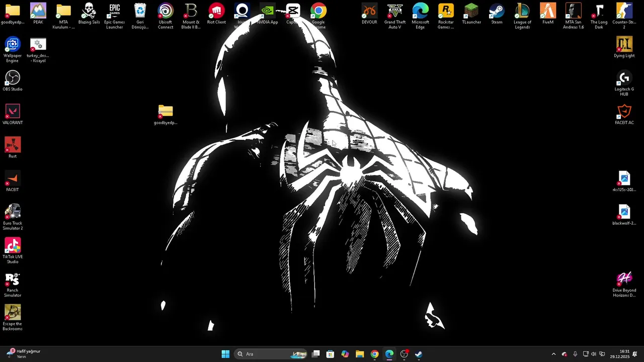The image size is (644, 362).
Task: Select the TikTok LIVE Studio icon
Action: (13, 251)
